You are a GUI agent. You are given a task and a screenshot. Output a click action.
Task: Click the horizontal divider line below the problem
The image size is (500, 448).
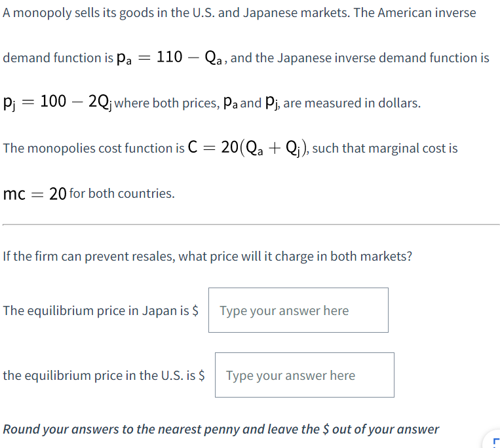[x=251, y=225]
